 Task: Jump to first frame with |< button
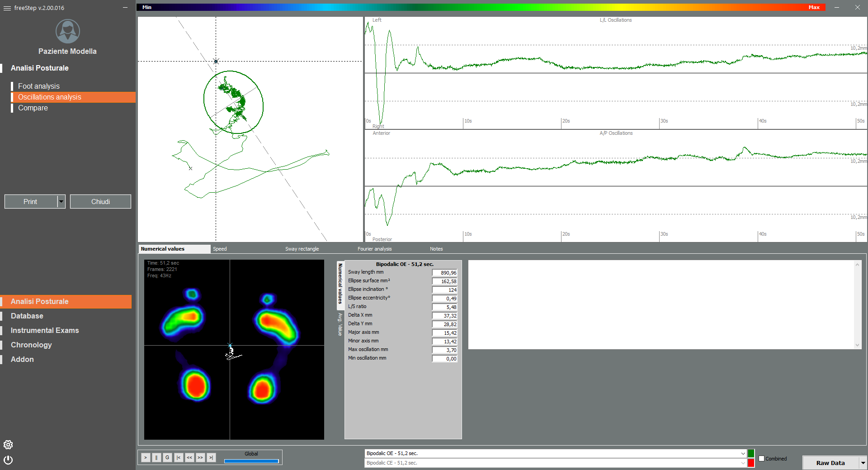[179, 458]
